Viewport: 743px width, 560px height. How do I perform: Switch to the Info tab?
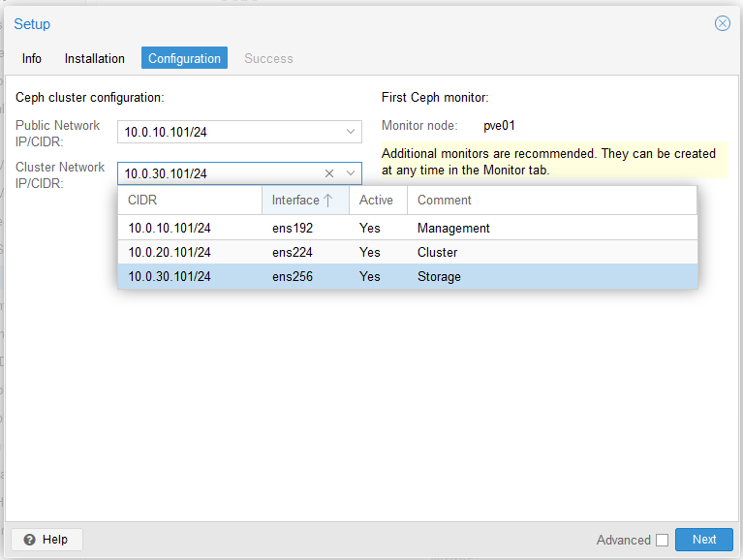tap(32, 58)
